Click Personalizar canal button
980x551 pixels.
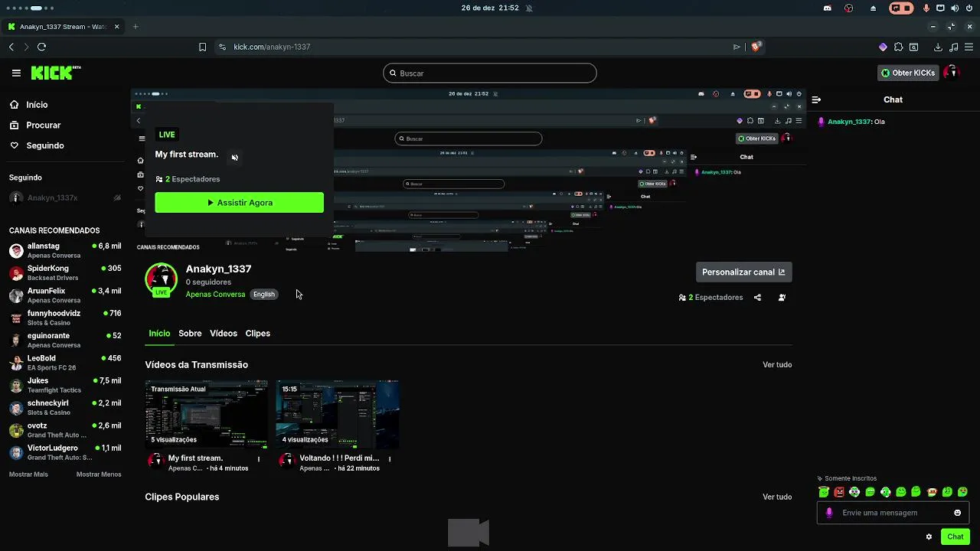(743, 272)
